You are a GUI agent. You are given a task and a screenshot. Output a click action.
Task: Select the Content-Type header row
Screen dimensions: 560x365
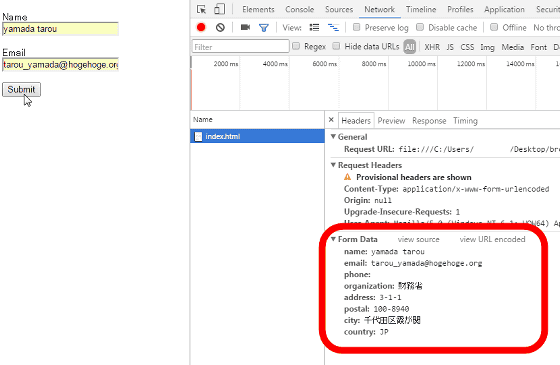tap(446, 189)
